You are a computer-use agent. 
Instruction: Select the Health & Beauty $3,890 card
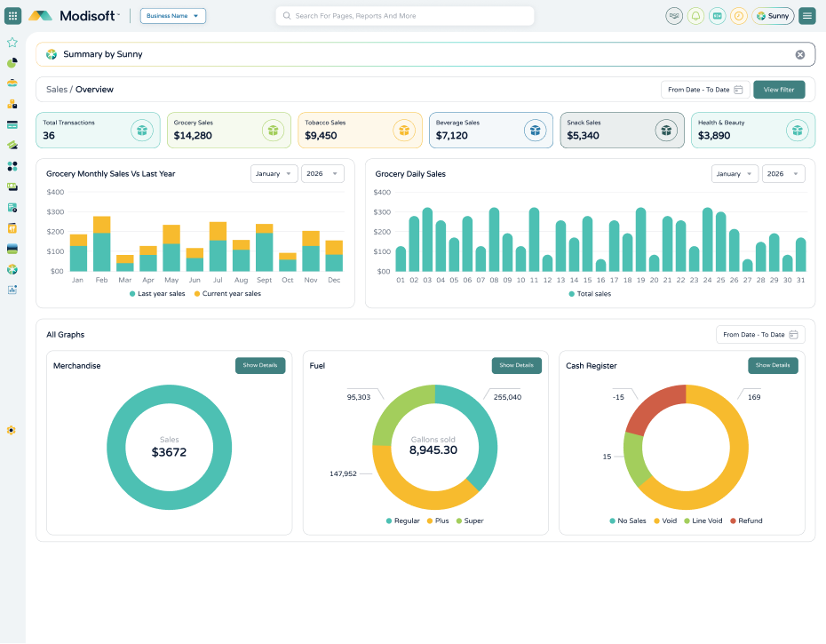pyautogui.click(x=753, y=131)
